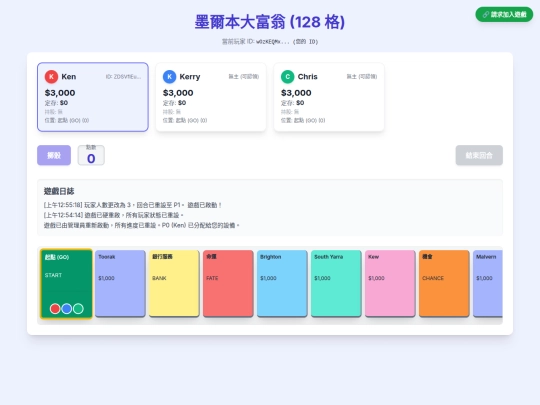
Task: Click the $1,000 price on Kew tile
Action: [376, 278]
